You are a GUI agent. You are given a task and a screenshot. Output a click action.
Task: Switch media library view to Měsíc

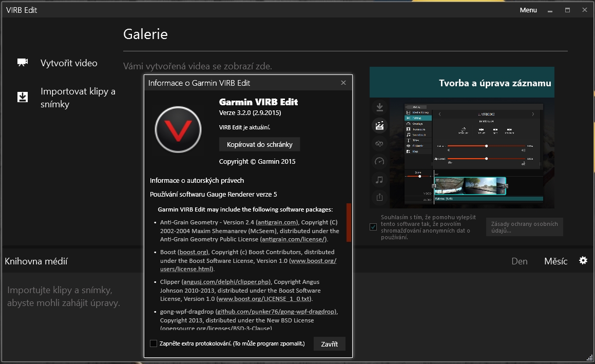(555, 261)
